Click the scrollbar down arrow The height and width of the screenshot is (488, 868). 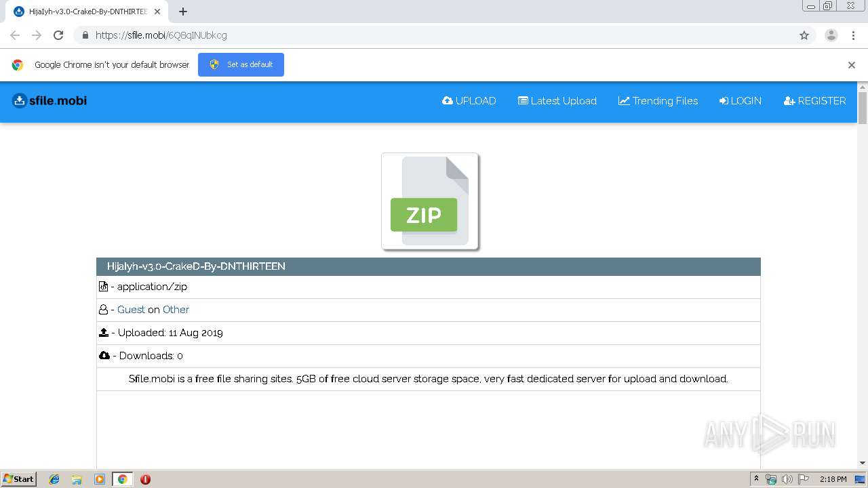click(x=863, y=463)
